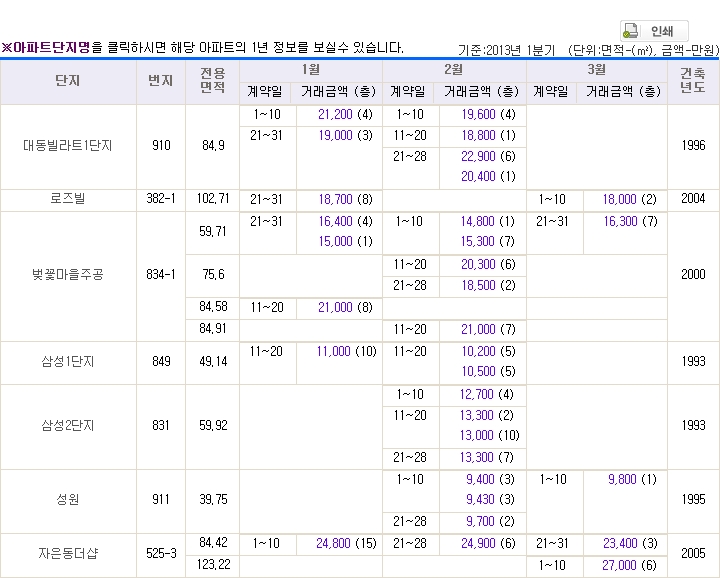Click the 18,500 transaction price

478,286
